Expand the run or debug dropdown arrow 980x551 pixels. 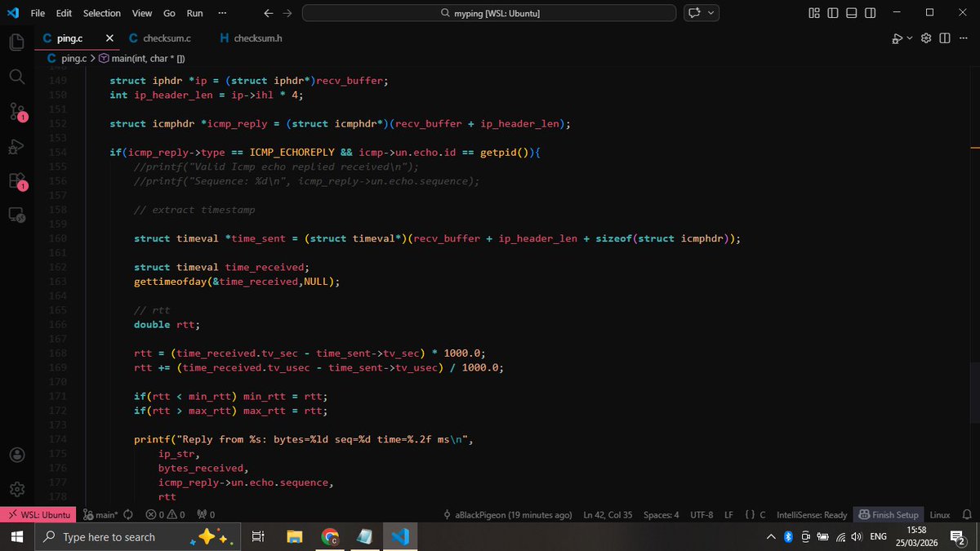pyautogui.click(x=911, y=38)
